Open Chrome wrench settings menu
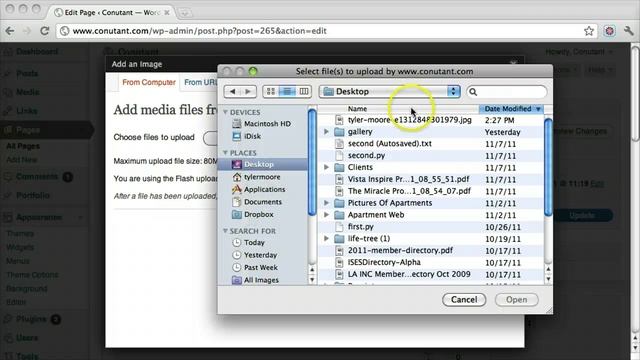 (628, 31)
